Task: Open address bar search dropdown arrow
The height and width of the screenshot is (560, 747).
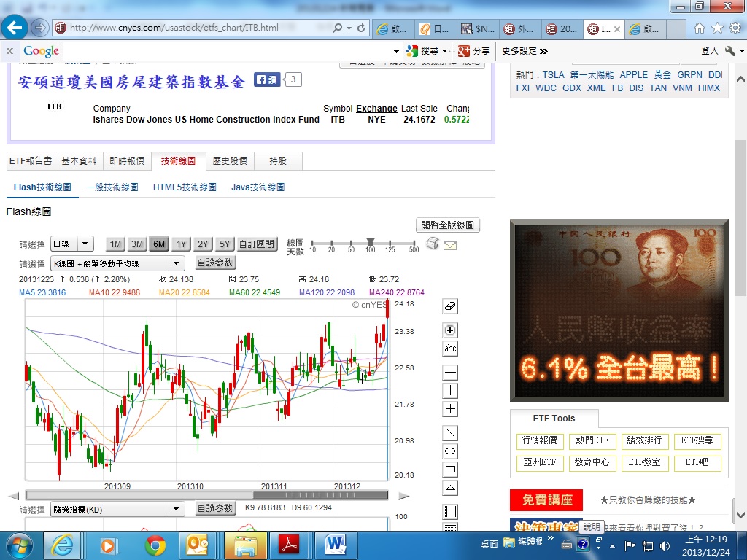Action: coord(349,28)
